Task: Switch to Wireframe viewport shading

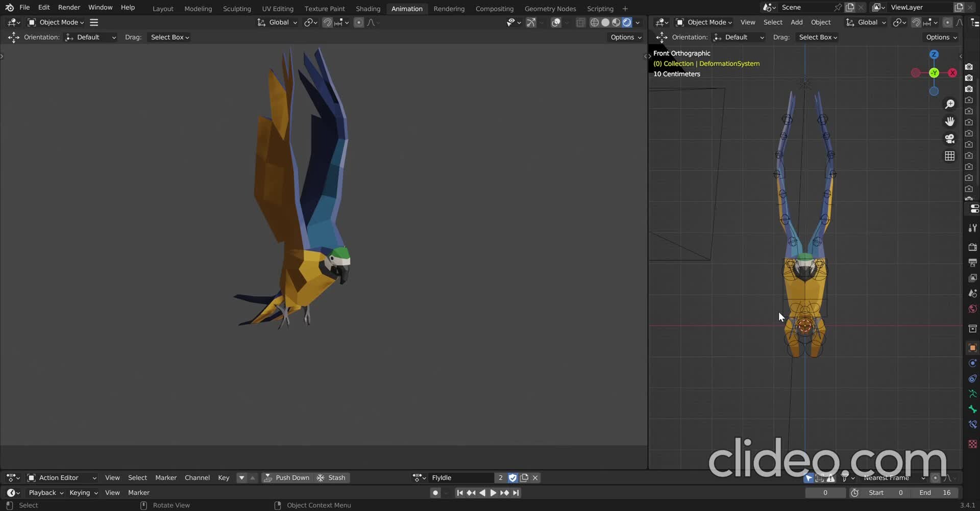Action: tap(595, 22)
